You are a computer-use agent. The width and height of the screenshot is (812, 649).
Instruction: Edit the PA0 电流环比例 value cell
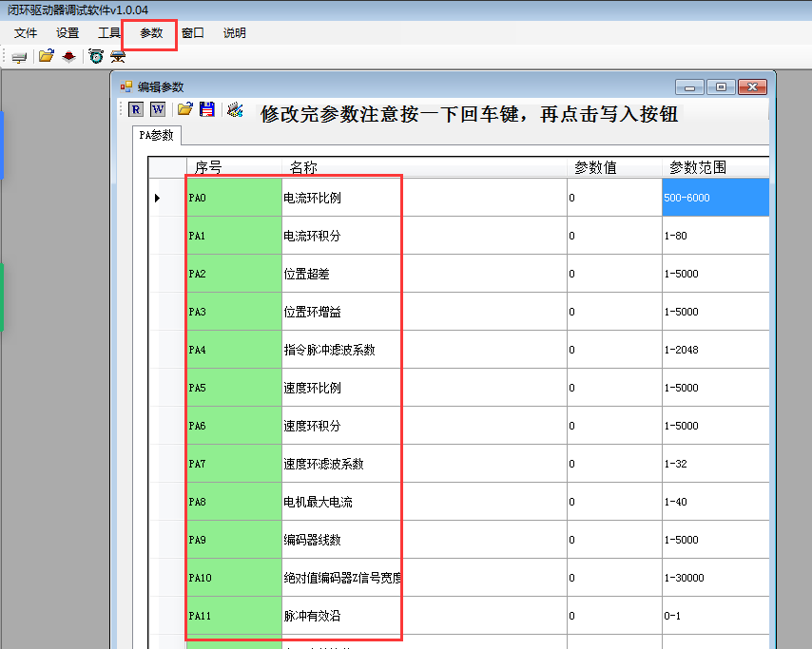(614, 198)
